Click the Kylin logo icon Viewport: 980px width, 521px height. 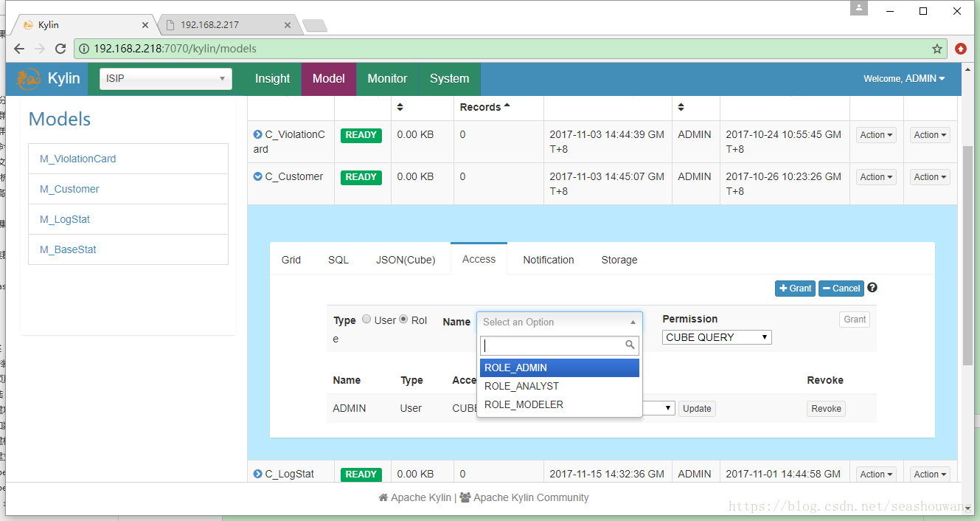(29, 79)
